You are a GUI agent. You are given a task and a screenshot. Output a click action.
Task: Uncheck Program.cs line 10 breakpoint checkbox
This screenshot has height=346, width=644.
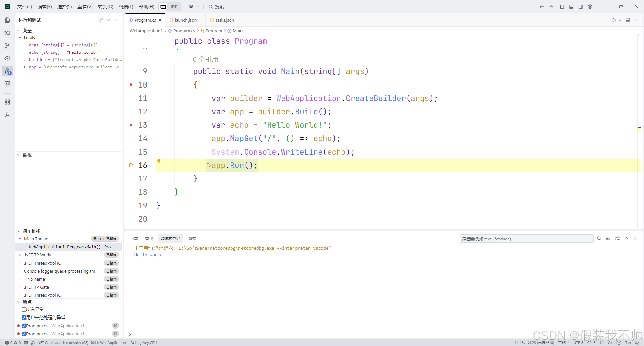24,326
